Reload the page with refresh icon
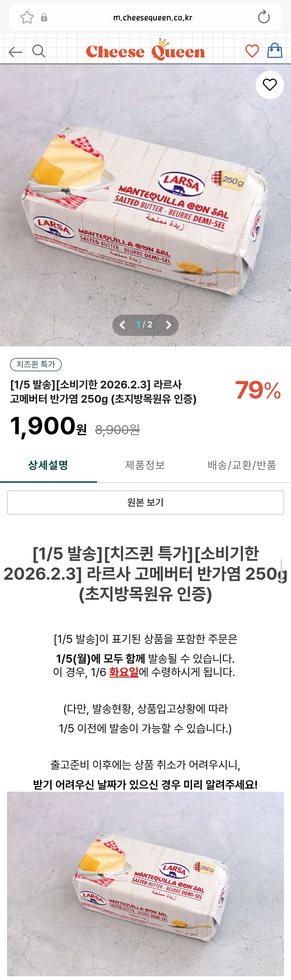Viewport: 291px width, 980px height. (x=263, y=17)
